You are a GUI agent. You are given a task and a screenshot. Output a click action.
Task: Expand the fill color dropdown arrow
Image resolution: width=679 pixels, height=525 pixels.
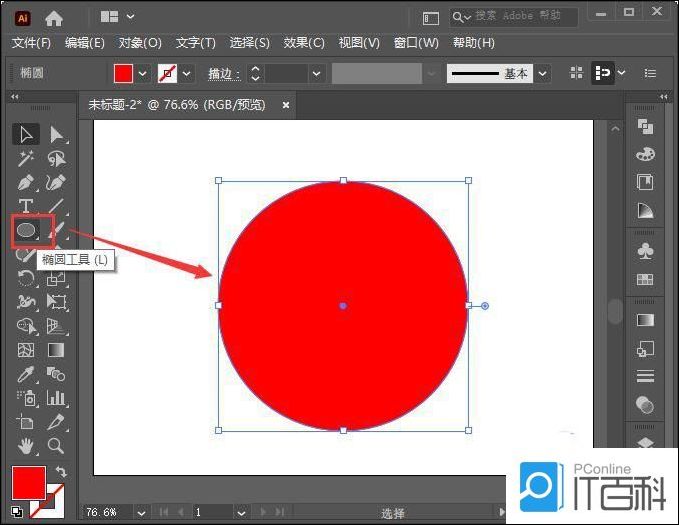coord(142,74)
